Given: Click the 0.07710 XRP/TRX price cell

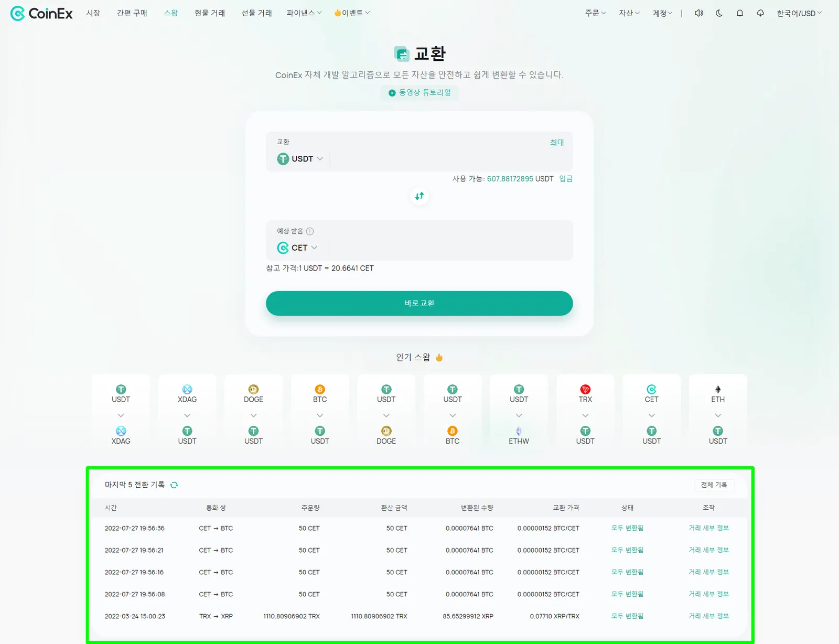Looking at the screenshot, I should pyautogui.click(x=554, y=617).
